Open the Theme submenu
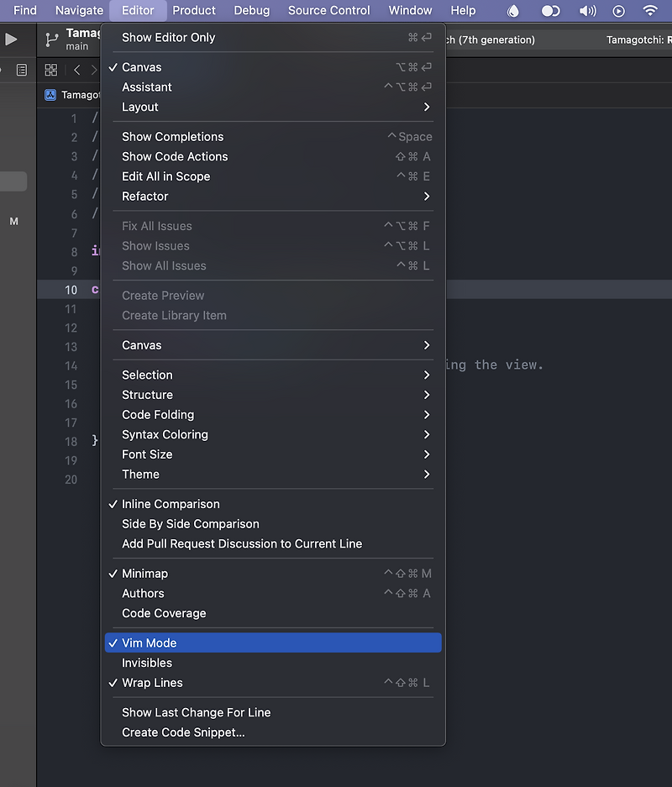The image size is (672, 787). pyautogui.click(x=140, y=474)
